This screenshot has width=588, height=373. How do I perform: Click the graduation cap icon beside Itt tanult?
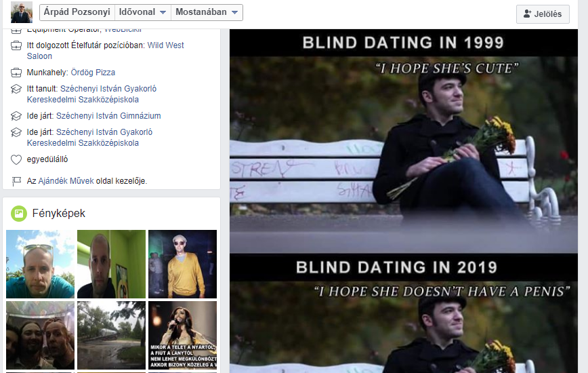tap(16, 89)
